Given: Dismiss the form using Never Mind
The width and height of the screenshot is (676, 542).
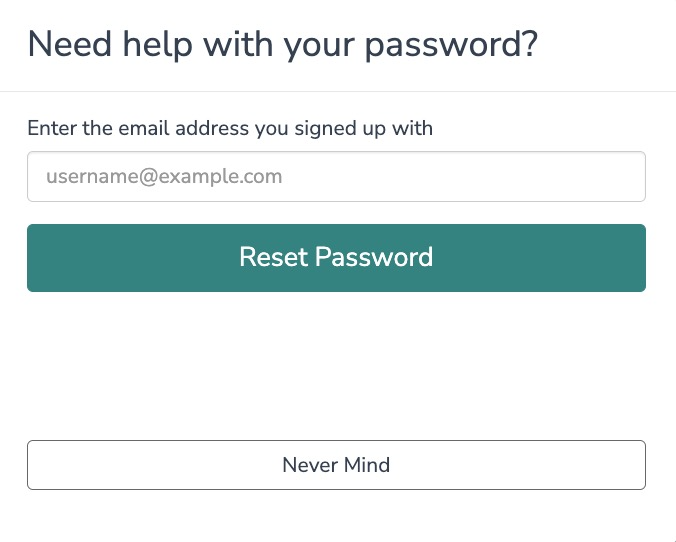Looking at the screenshot, I should (x=336, y=465).
